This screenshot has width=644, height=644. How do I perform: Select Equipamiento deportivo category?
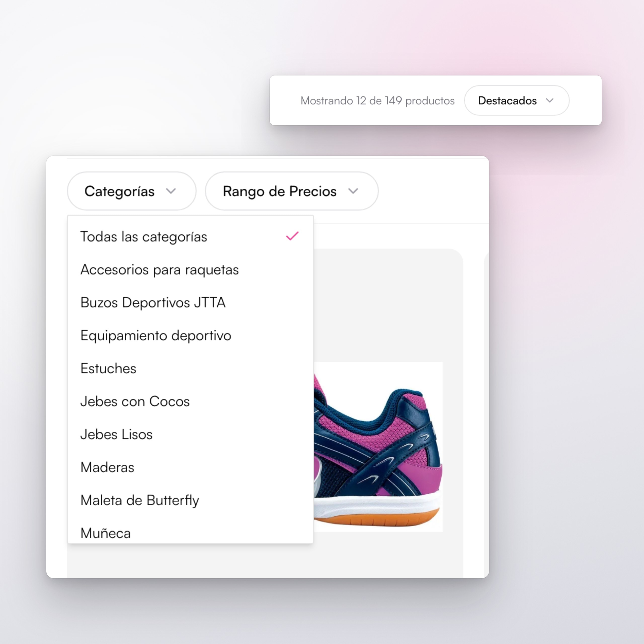coord(190,336)
